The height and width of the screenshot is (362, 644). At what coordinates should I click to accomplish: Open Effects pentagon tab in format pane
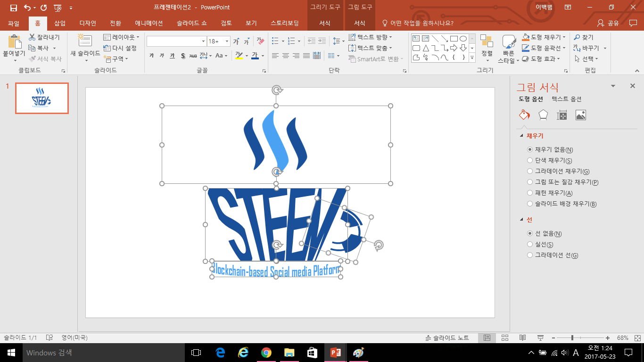[x=543, y=115]
